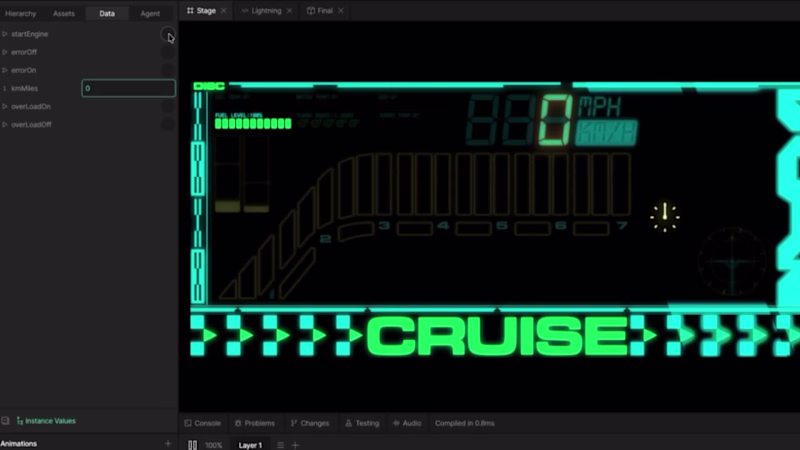
Task: Click the panel icon left of Instance Values
Action: pos(5,421)
